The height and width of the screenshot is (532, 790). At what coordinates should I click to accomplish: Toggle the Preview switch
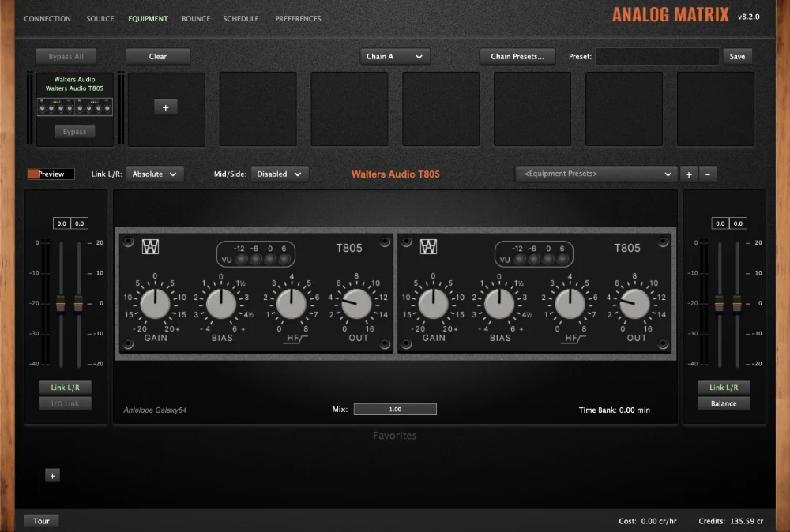pyautogui.click(x=51, y=174)
